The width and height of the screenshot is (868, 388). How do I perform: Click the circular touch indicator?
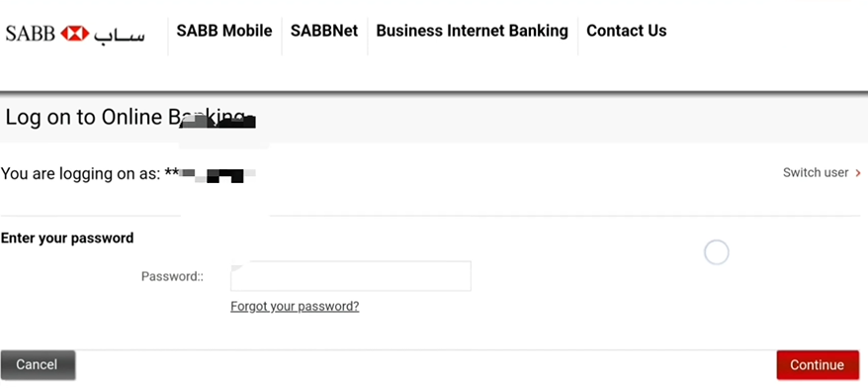(717, 252)
